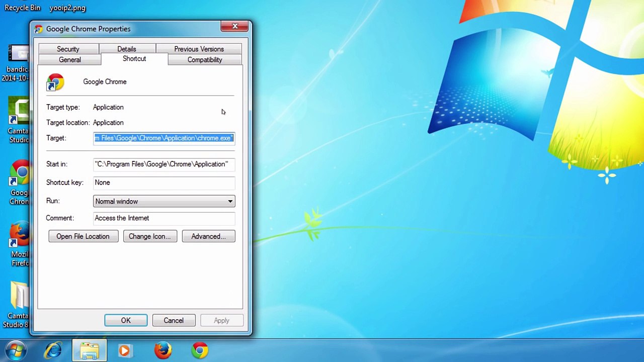Confirm the dialog with OK
Screen dimensions: 644x362
point(126,320)
